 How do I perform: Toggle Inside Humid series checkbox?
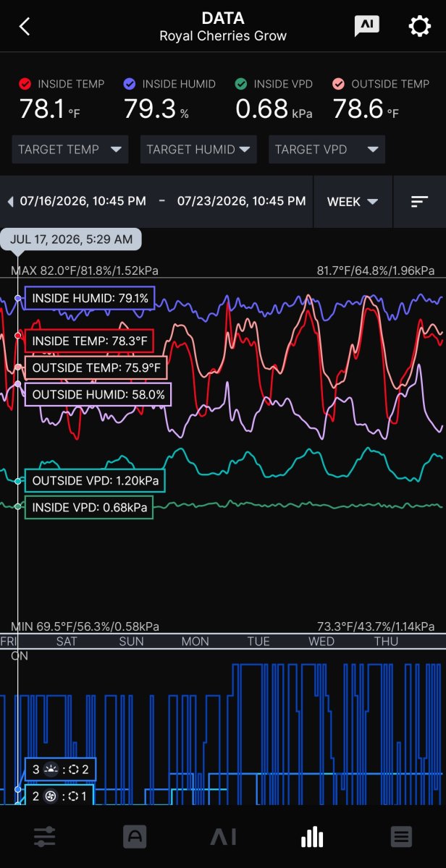130,84
